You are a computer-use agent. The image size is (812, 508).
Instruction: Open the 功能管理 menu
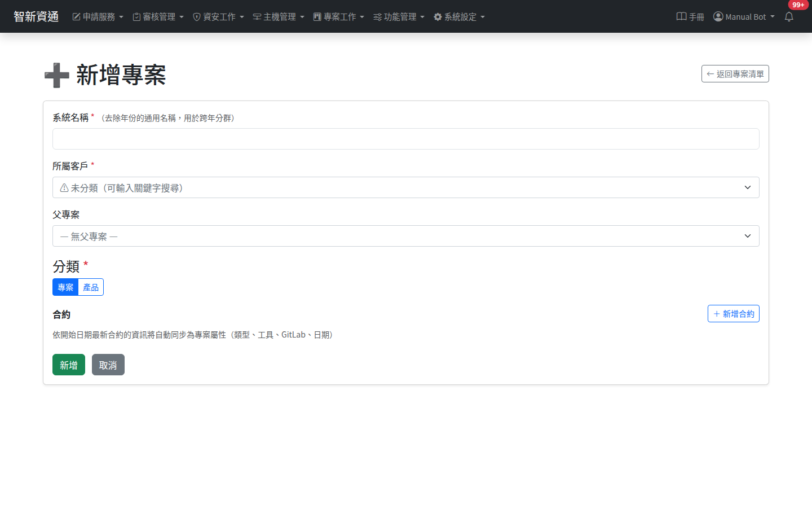tap(399, 17)
